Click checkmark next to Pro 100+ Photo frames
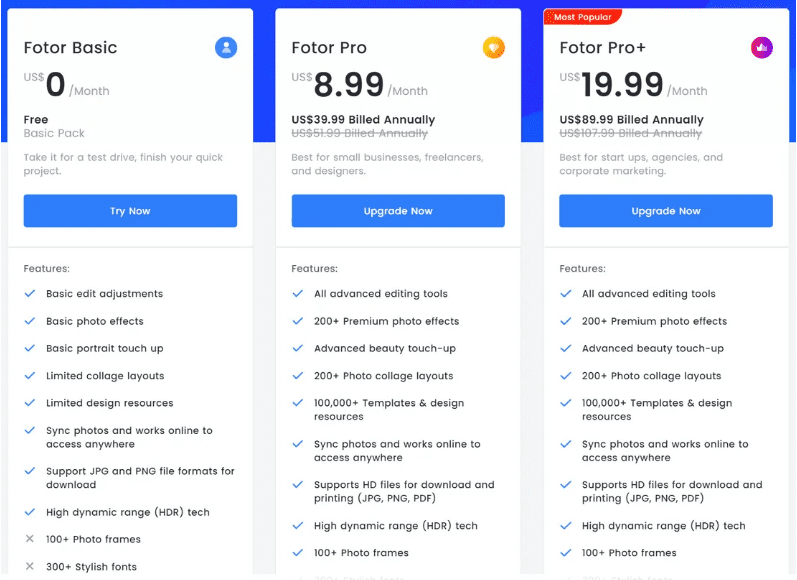 (298, 553)
